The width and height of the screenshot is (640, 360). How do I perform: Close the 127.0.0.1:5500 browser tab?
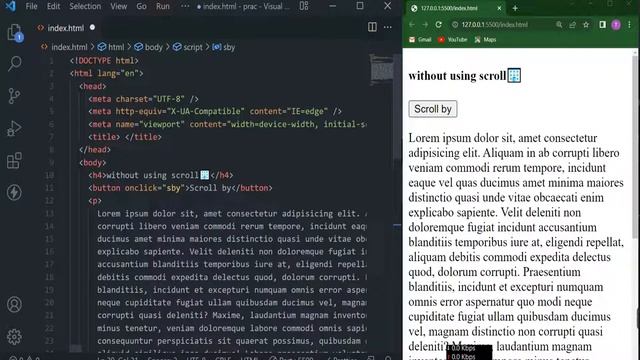point(499,8)
